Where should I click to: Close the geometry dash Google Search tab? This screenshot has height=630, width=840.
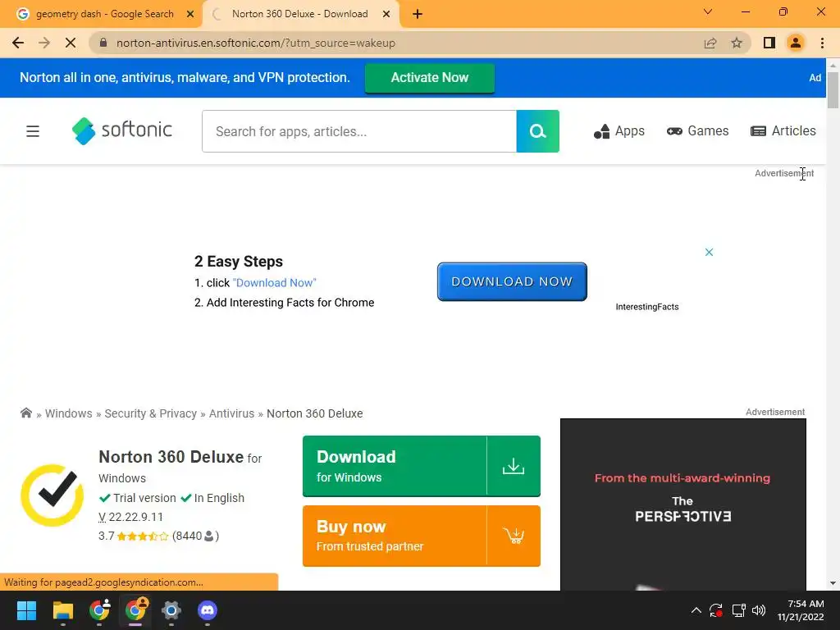coord(190,14)
